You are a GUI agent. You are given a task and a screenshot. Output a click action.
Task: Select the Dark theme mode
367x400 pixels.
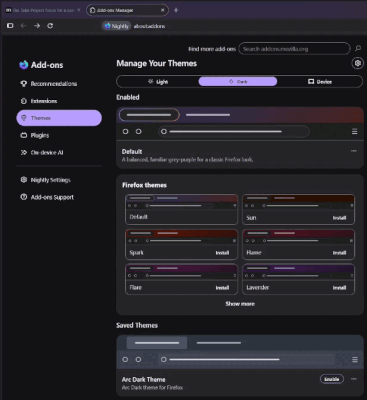(238, 82)
